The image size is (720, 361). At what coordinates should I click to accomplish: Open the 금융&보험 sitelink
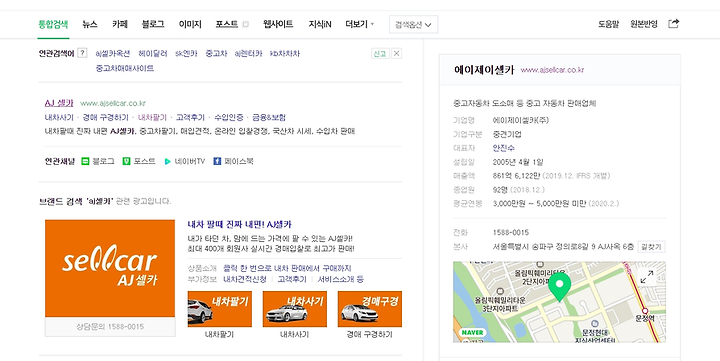[x=269, y=118]
